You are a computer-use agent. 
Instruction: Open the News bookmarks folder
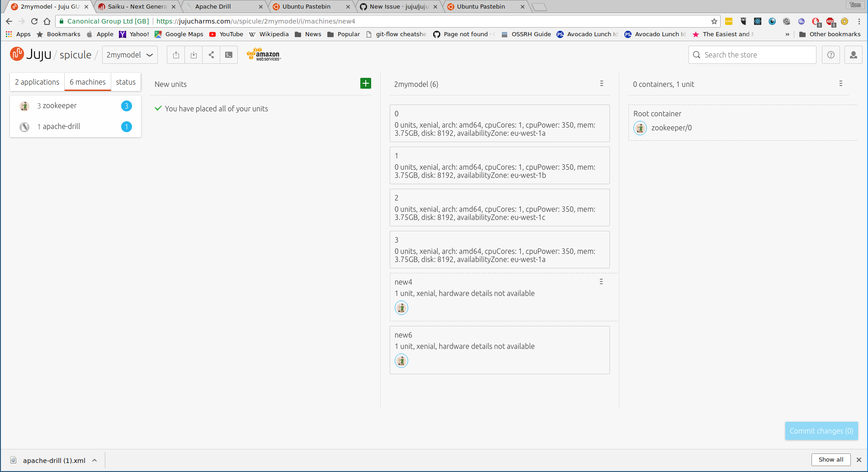point(308,34)
